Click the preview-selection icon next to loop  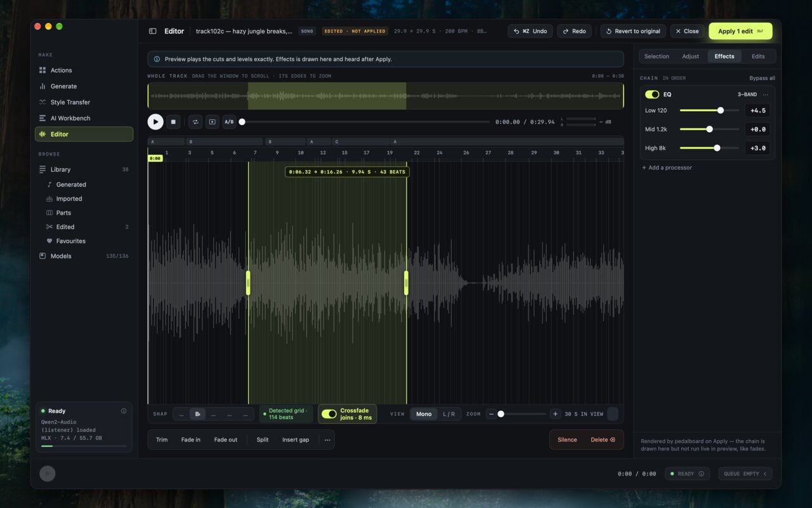coord(213,122)
